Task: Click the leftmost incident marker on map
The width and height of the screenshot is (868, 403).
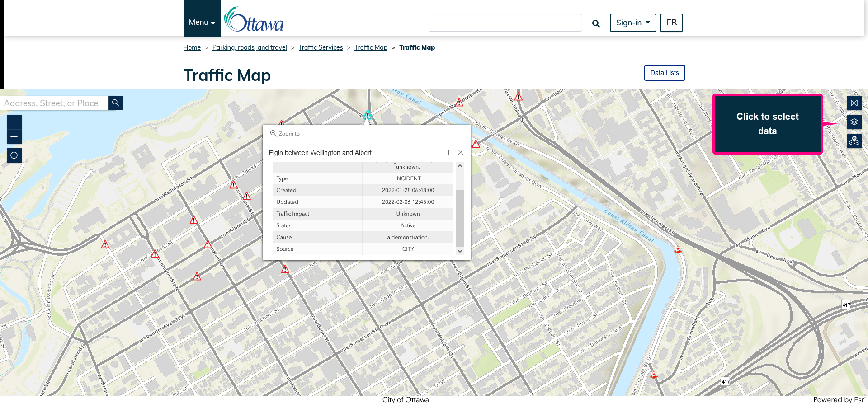Action: [x=105, y=244]
